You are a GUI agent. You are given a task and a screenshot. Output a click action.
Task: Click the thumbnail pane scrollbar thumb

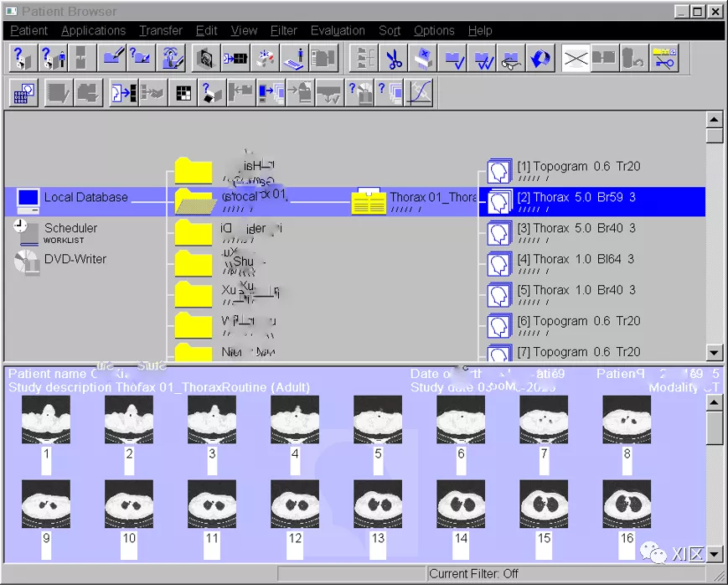[714, 428]
